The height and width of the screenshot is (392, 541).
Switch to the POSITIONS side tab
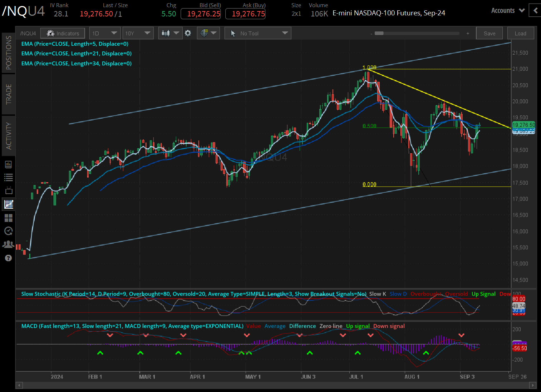9,53
